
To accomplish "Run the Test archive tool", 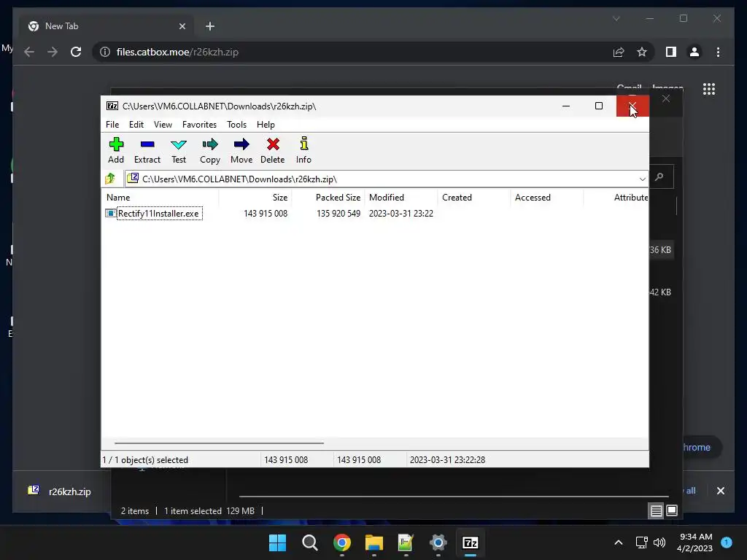I will [x=179, y=150].
